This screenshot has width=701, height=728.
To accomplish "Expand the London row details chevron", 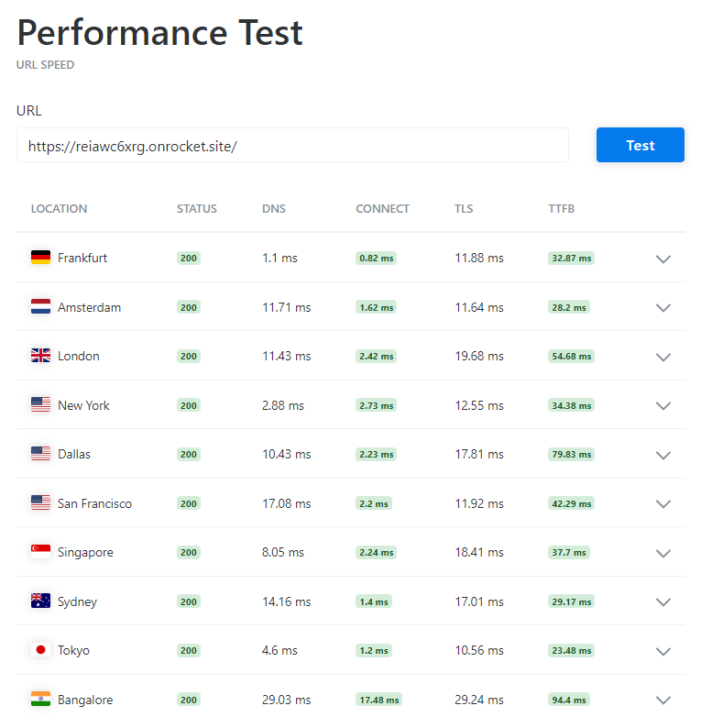I will 663,357.
